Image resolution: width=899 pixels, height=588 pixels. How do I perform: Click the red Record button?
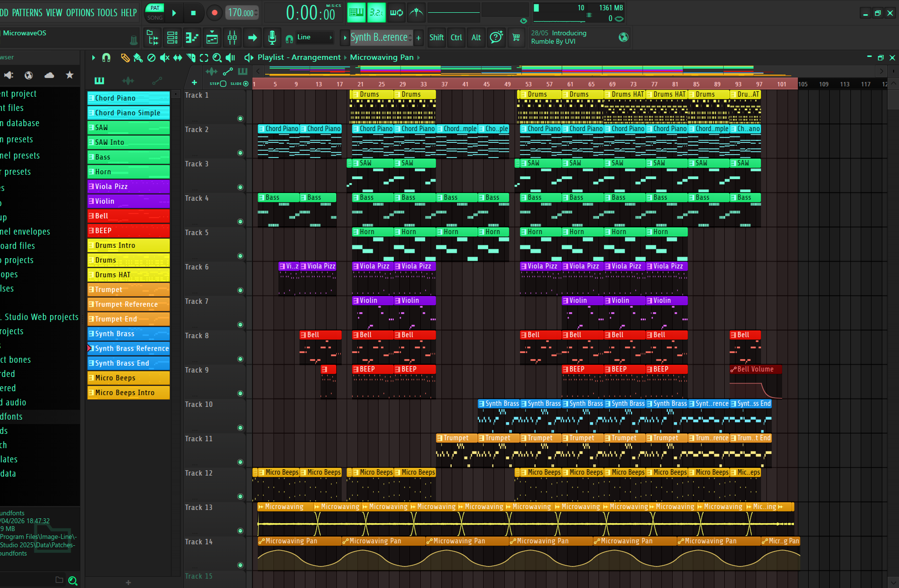click(214, 13)
